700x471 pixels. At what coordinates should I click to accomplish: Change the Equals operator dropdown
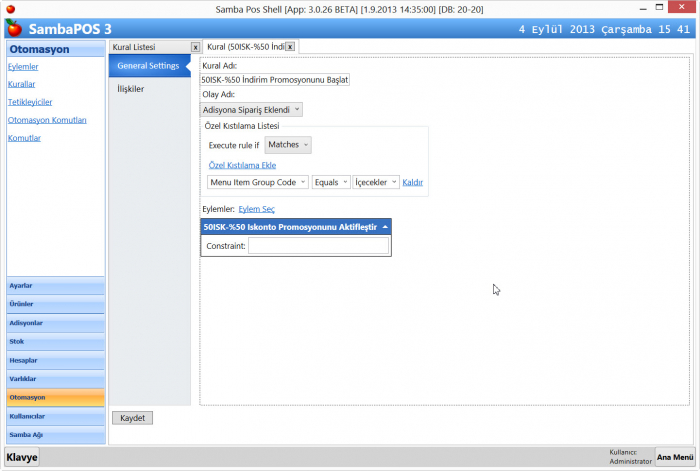330,182
